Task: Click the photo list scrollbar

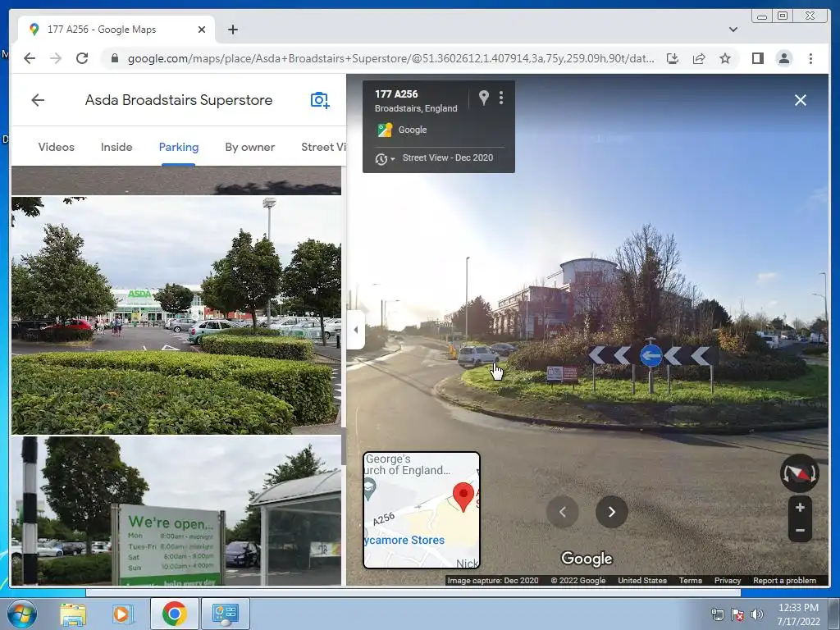Action: tap(344, 446)
